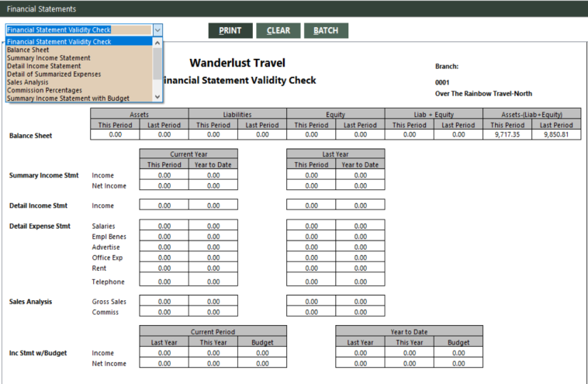Click the dropdown list scrollbar thumb
The width and height of the screenshot is (588, 384).
click(x=157, y=64)
